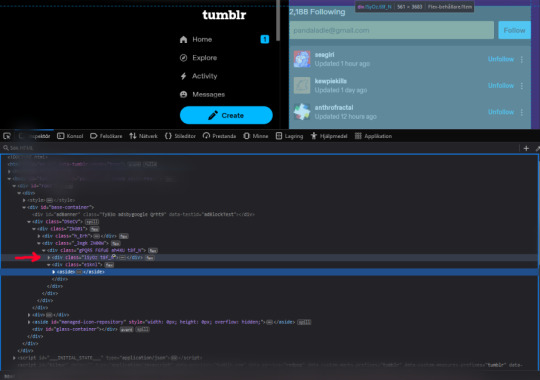
Task: Open Messages via the smiley icon
Action: 184,94
